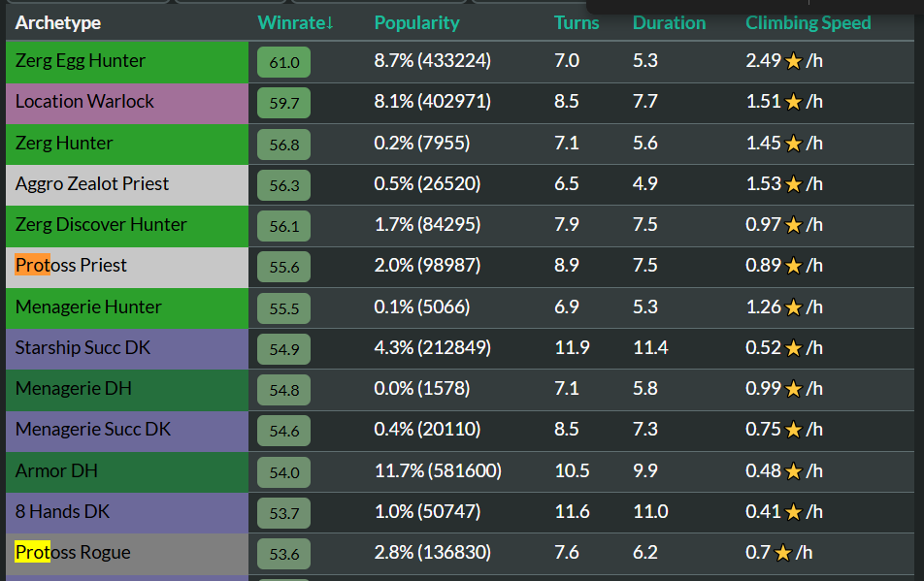Click the star icon beside 1.53
This screenshot has height=581, width=924.
pyautogui.click(x=794, y=184)
